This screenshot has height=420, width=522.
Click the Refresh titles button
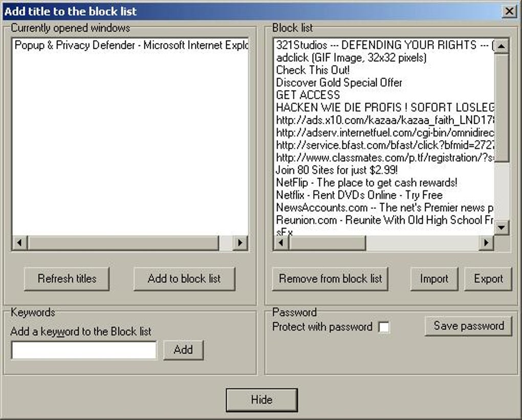point(67,279)
